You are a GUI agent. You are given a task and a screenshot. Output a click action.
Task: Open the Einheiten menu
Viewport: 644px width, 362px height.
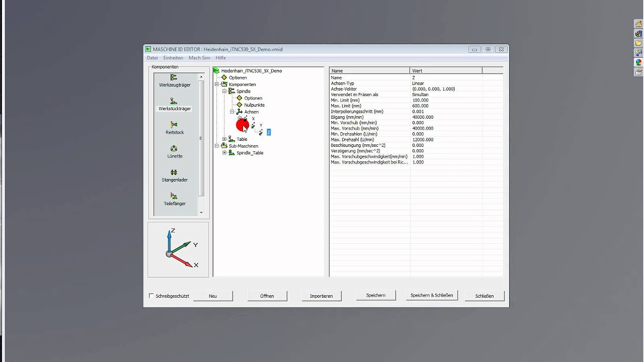(173, 58)
